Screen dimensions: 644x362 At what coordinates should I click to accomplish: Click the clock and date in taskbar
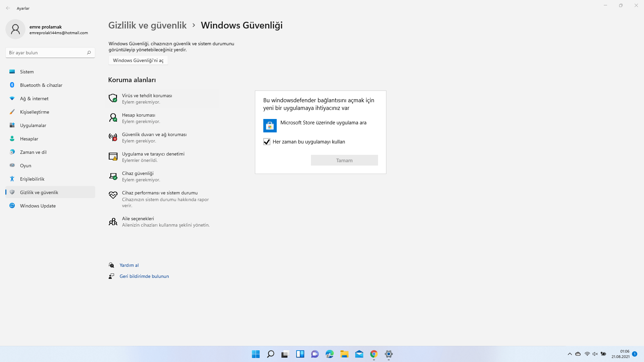pyautogui.click(x=620, y=354)
